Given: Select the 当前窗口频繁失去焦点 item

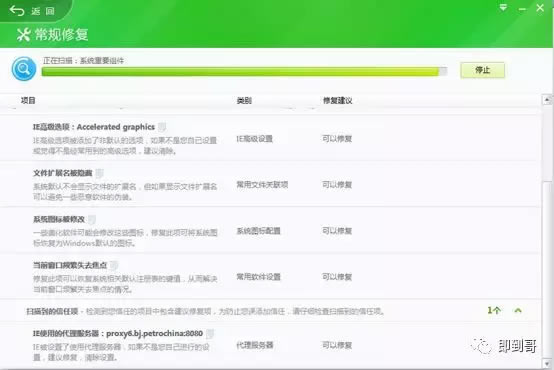Looking at the screenshot, I should [x=270, y=276].
